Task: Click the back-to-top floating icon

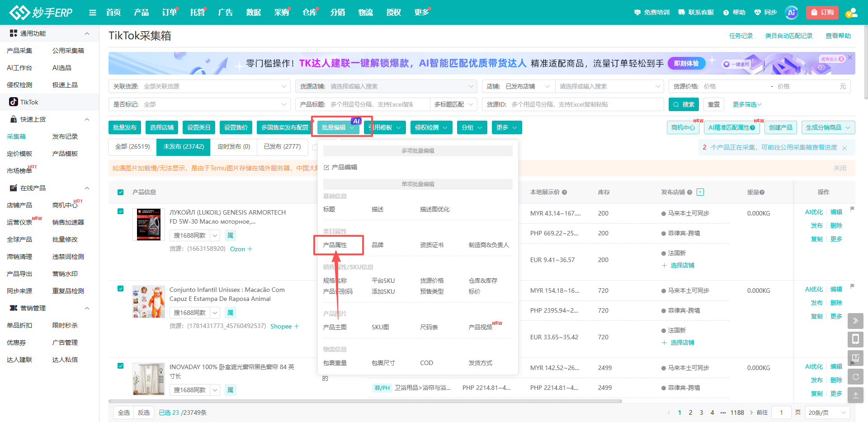Action: pyautogui.click(x=855, y=395)
